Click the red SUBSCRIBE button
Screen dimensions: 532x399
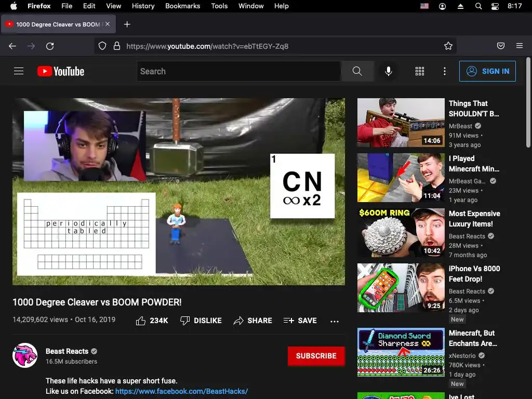316,356
